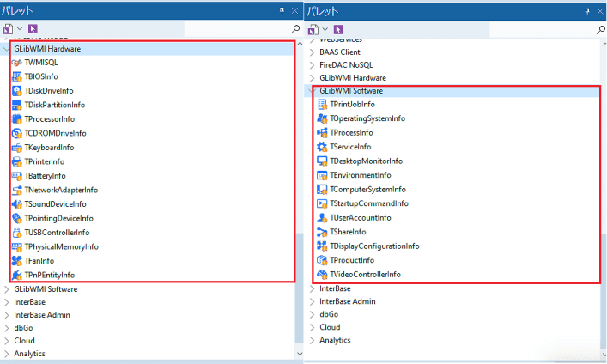
Task: Select the TPnPEntityInfo plug icon
Action: (x=16, y=276)
